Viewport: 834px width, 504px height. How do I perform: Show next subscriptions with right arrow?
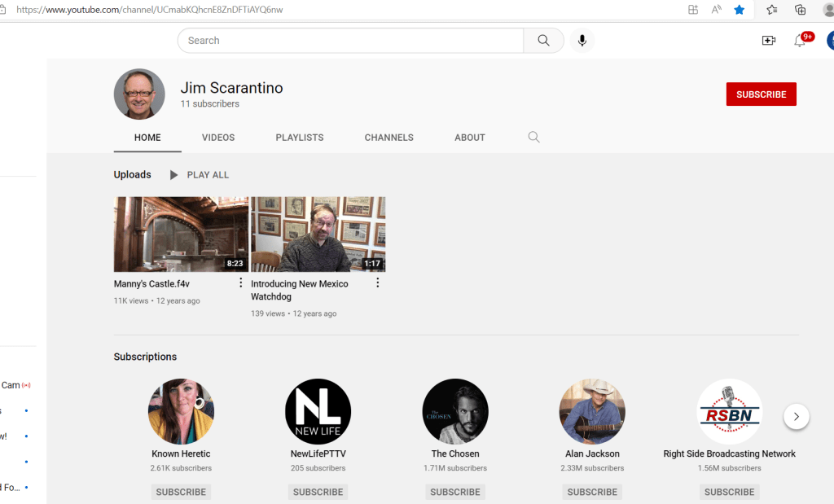796,417
